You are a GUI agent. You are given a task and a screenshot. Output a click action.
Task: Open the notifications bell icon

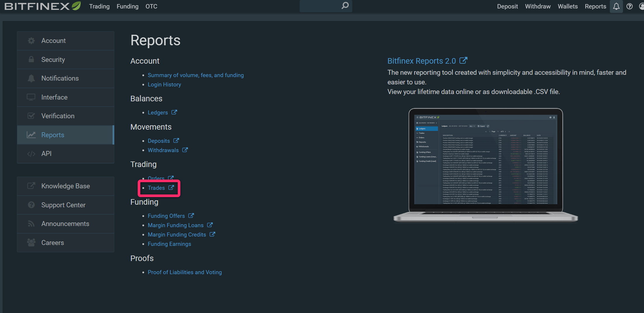click(616, 6)
